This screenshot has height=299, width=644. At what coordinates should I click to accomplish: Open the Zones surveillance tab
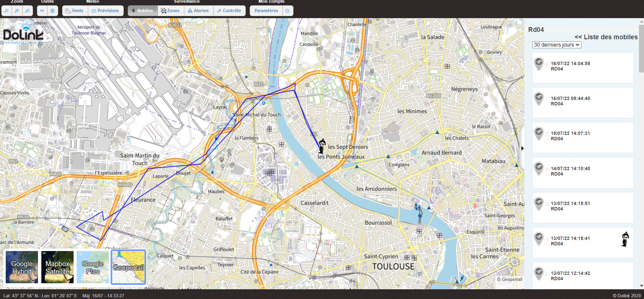point(170,11)
